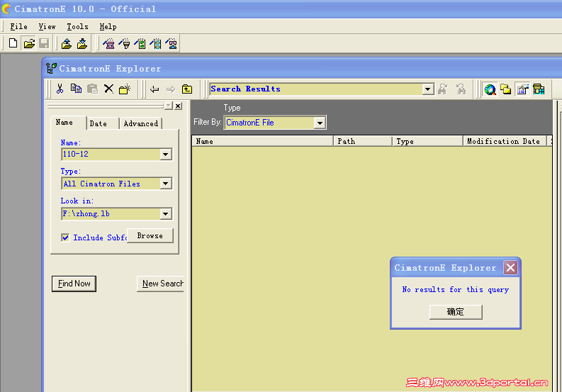Click the Paste icon in Explorer toolbar
The width and height of the screenshot is (562, 392).
[x=92, y=89]
